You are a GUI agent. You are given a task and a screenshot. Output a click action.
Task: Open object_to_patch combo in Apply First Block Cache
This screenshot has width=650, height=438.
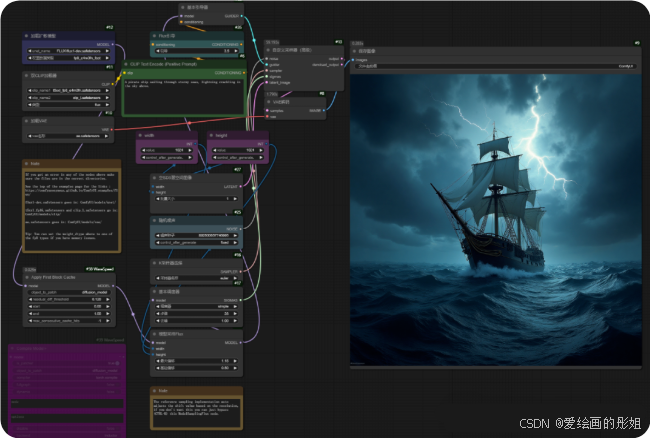click(69, 292)
